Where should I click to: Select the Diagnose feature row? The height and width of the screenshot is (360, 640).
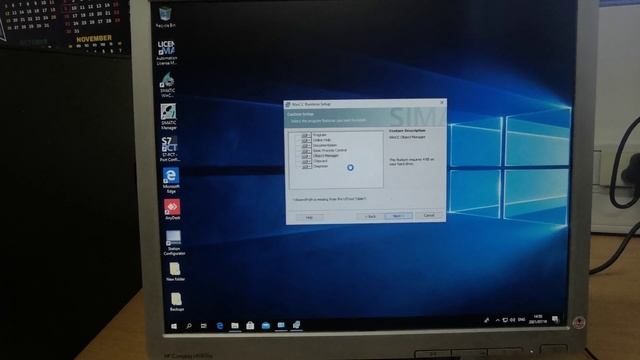(321, 166)
